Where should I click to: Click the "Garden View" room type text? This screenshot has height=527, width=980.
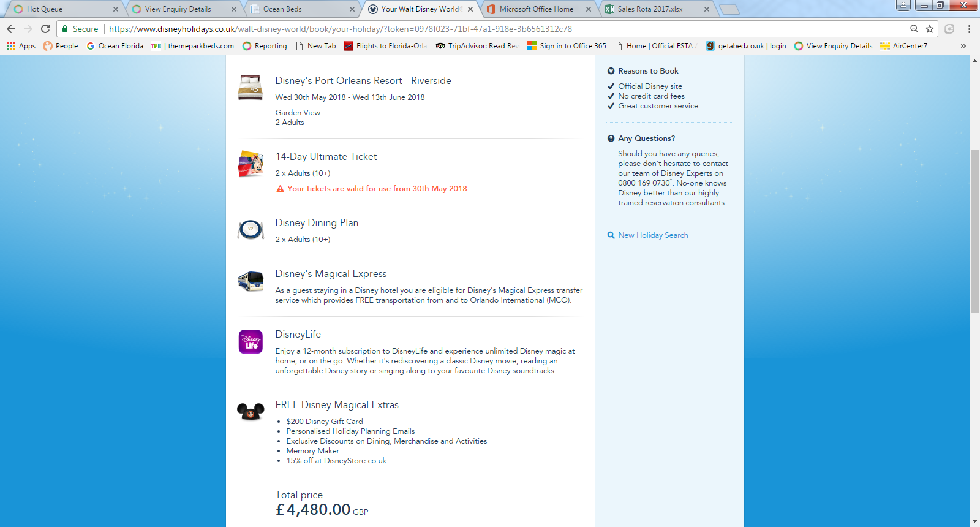tap(298, 113)
